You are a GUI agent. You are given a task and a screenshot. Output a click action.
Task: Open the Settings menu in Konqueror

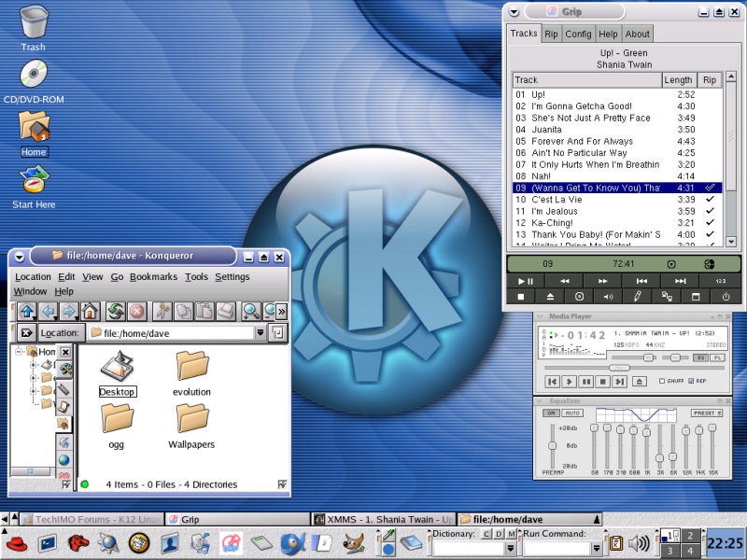point(232,276)
